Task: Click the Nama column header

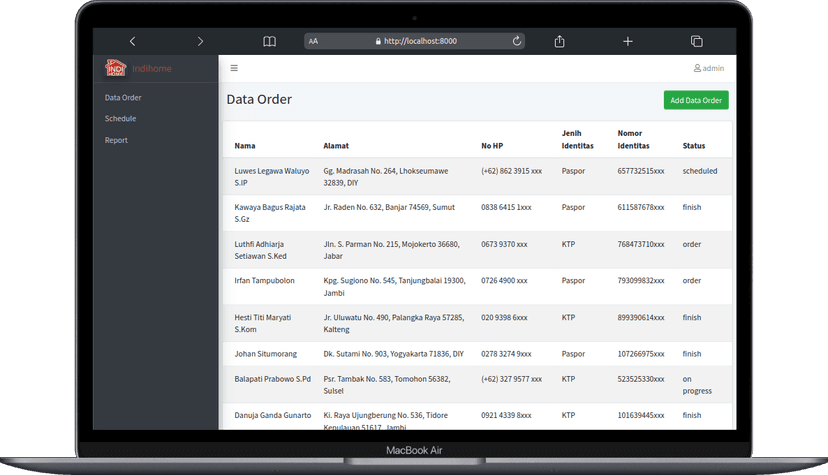Action: coord(245,146)
